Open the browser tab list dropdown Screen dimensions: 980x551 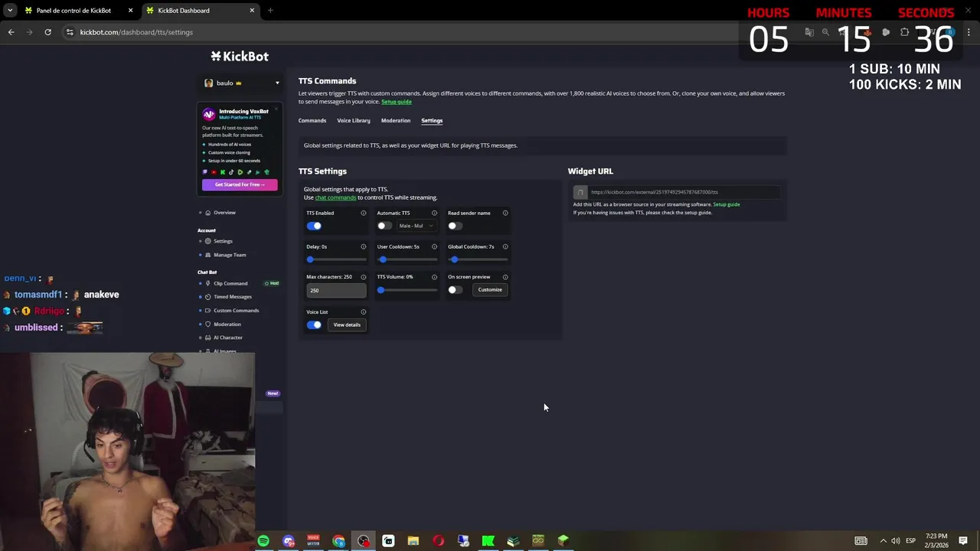9,11
